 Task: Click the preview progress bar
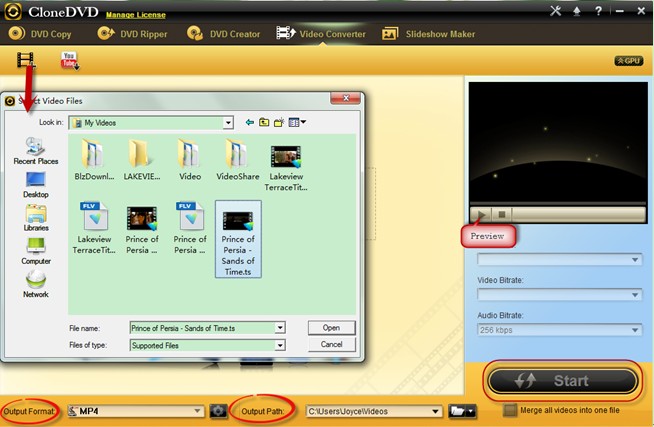click(x=579, y=214)
